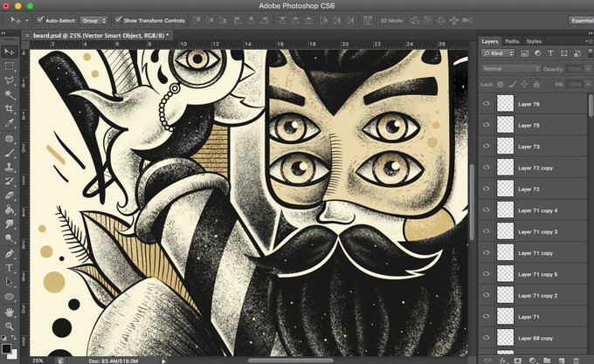Open the Normal blend mode dropdown
Screen dimensions: 594x364
click(511, 69)
